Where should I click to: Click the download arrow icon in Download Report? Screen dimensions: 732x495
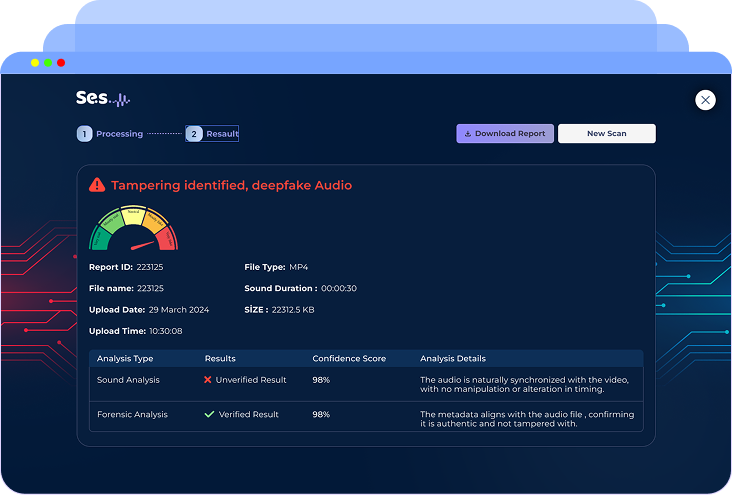468,134
